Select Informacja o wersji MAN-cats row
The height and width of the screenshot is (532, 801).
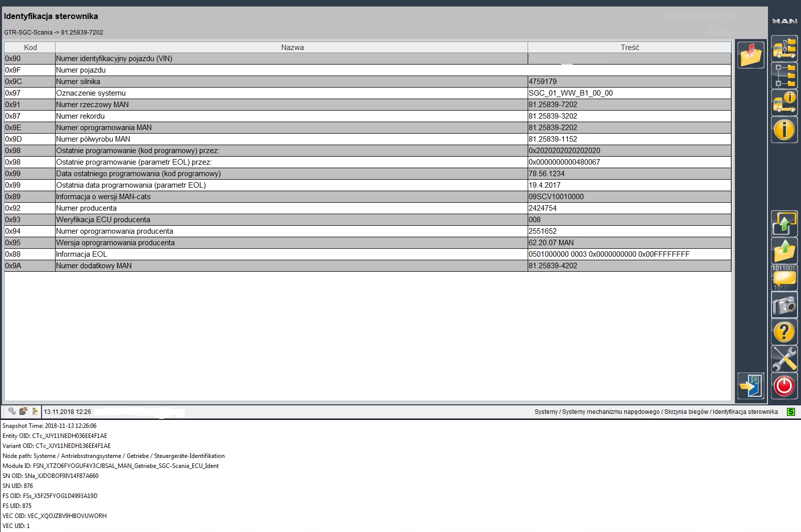[x=368, y=197]
